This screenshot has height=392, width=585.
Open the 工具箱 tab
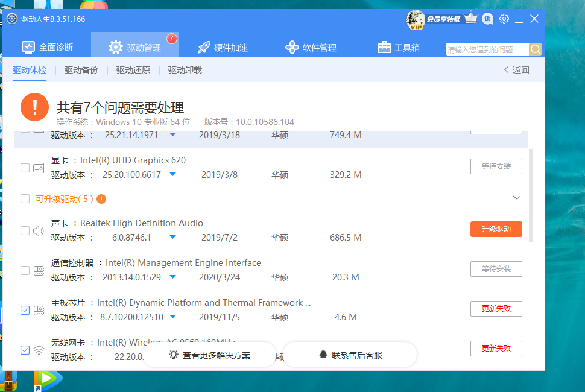pyautogui.click(x=399, y=48)
